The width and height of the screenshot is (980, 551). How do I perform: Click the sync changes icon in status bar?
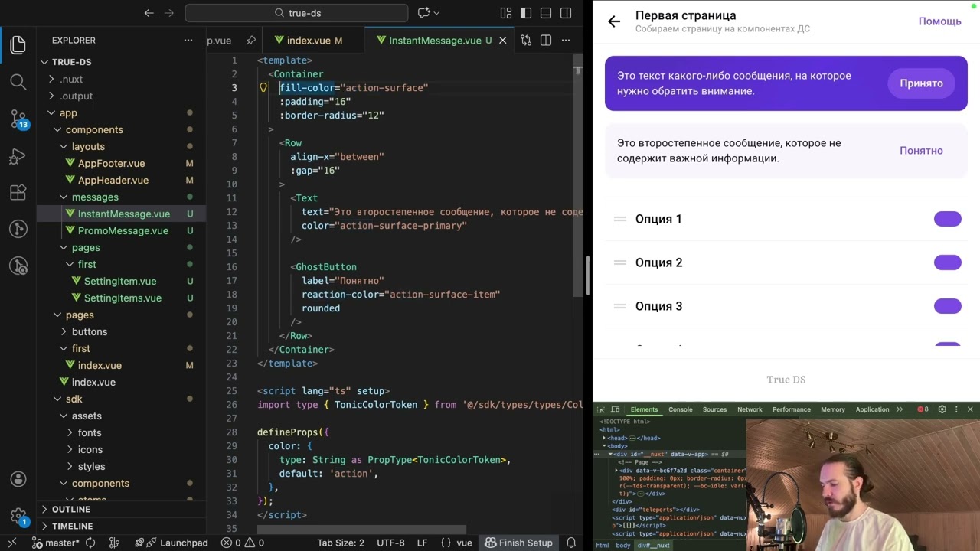click(x=90, y=543)
